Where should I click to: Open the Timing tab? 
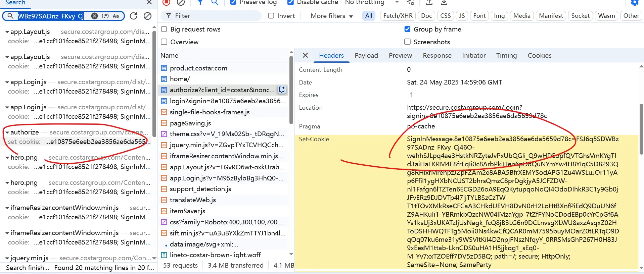[x=506, y=55]
